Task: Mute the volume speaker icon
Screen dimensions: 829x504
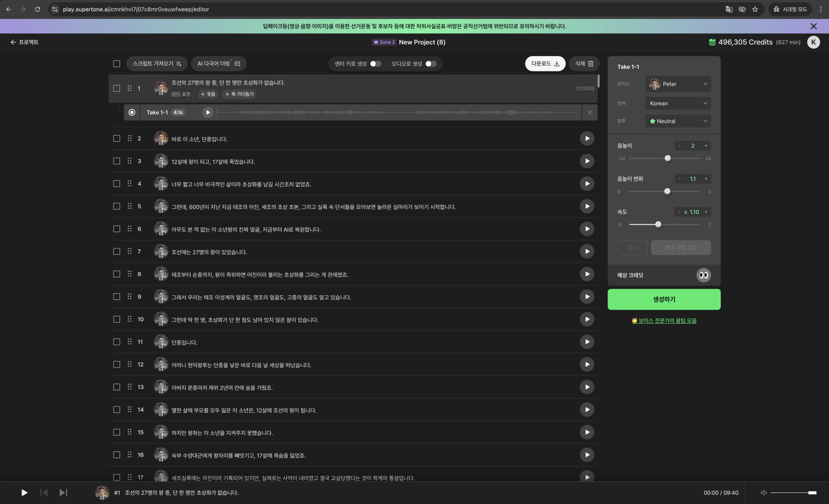Action: [763, 493]
